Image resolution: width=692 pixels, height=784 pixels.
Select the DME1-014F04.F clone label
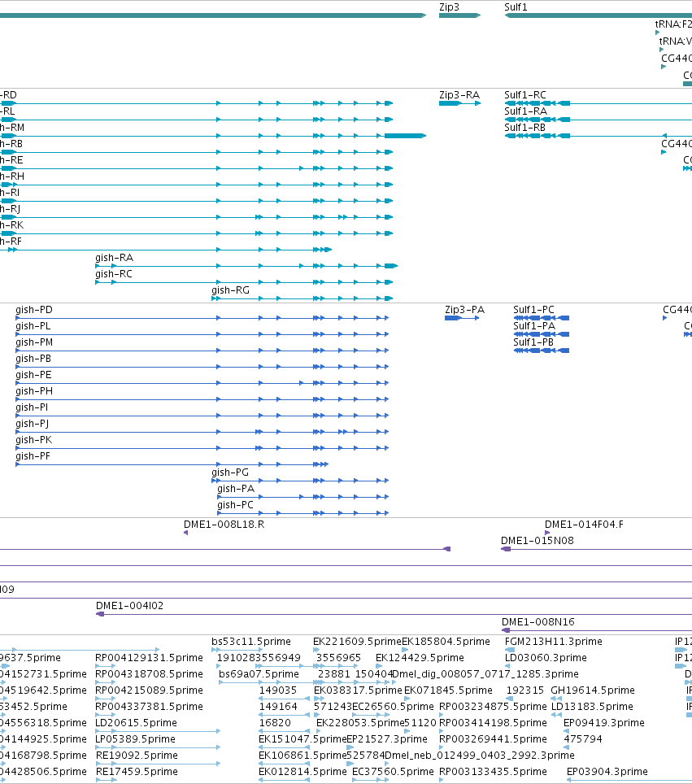point(584,525)
